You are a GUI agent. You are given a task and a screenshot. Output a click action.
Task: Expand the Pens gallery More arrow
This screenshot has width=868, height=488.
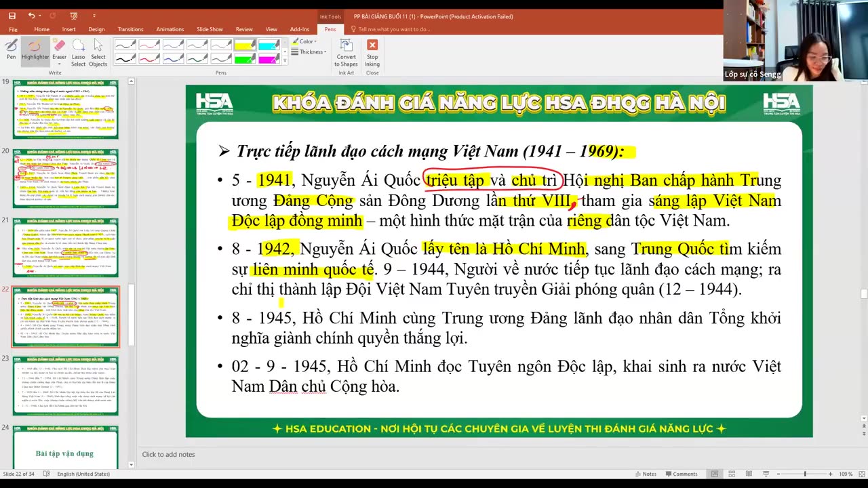(285, 61)
